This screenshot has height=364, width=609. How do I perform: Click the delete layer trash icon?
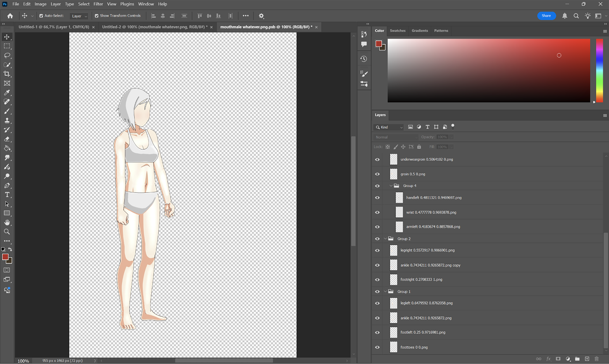596,359
